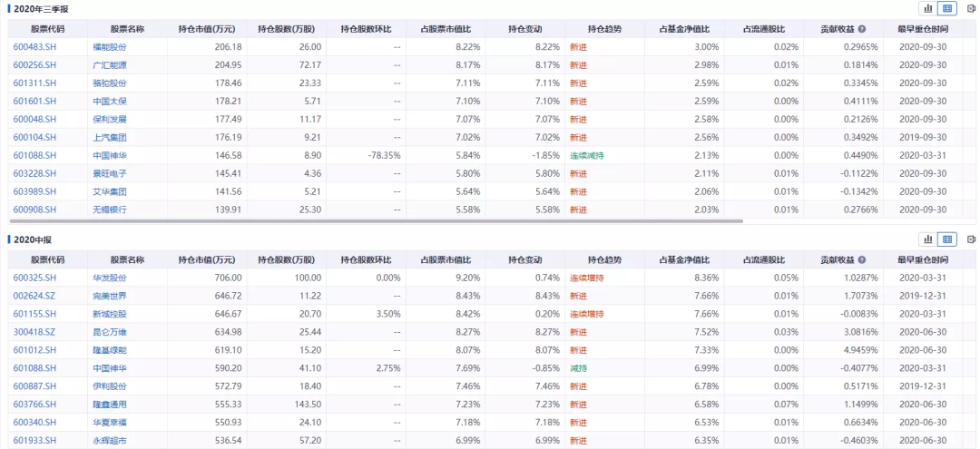Open stock code 603766.SH

(x=35, y=404)
